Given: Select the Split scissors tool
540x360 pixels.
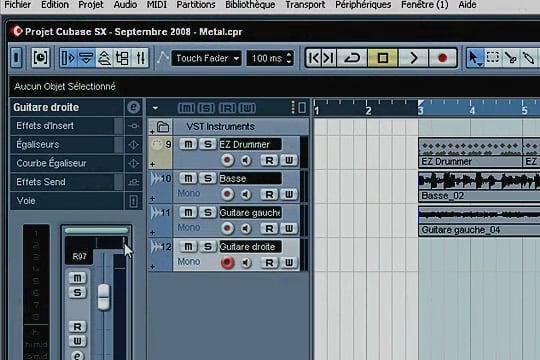Looking at the screenshot, I should coord(510,58).
